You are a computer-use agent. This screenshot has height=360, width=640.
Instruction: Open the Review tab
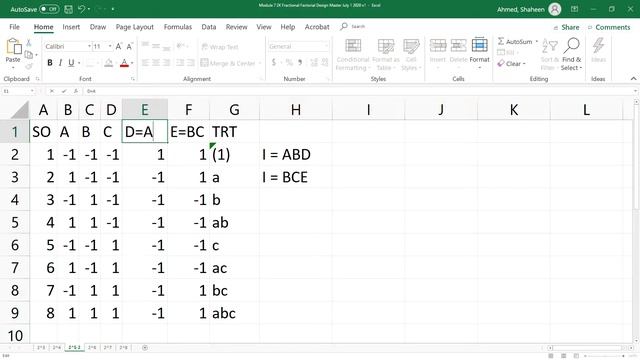236,27
